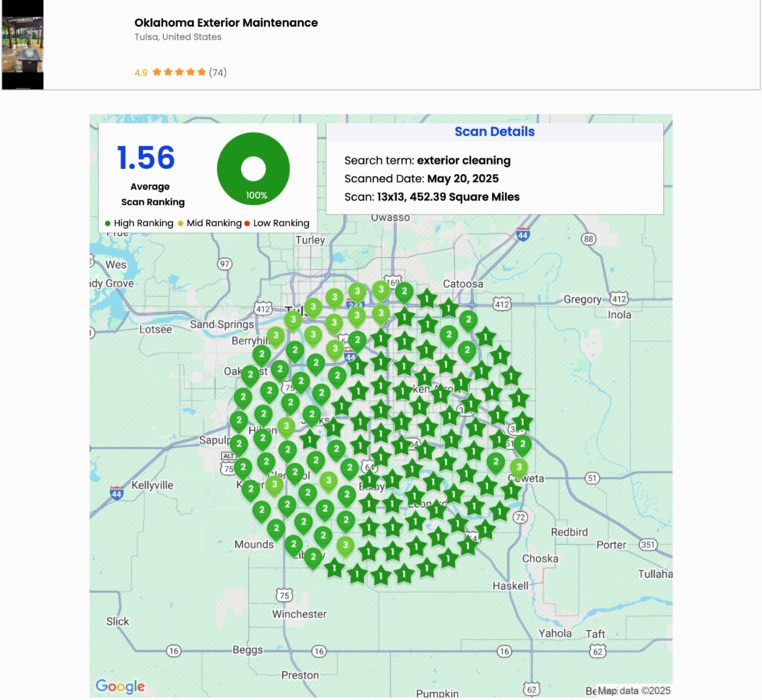This screenshot has height=700, width=762.
Task: Click the orange five-star rating icons
Action: pos(179,72)
